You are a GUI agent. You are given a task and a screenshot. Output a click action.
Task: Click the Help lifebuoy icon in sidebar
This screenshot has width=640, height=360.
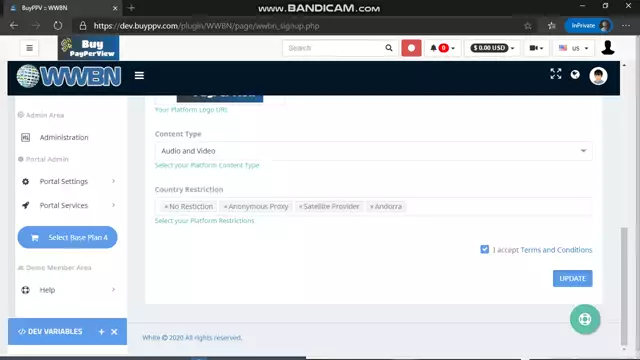click(25, 290)
